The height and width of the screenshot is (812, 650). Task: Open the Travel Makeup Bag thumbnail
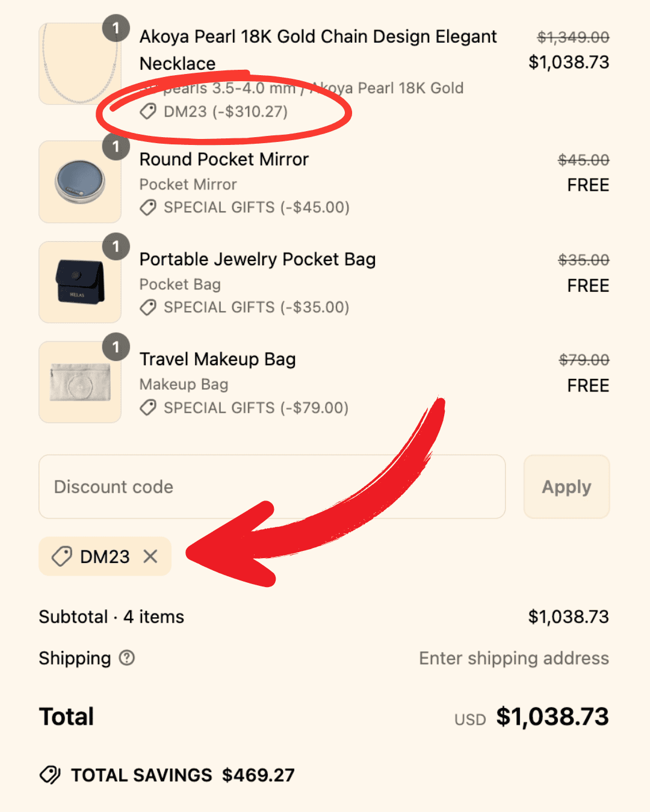[79, 383]
